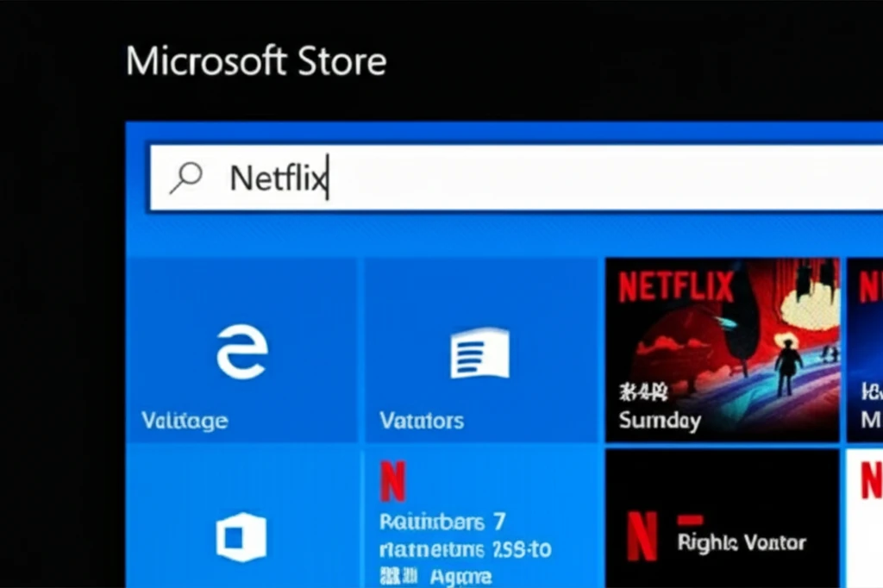Image resolution: width=883 pixels, height=588 pixels.
Task: Click the red NETFLIX wordmark on Sumday tile
Action: [676, 287]
